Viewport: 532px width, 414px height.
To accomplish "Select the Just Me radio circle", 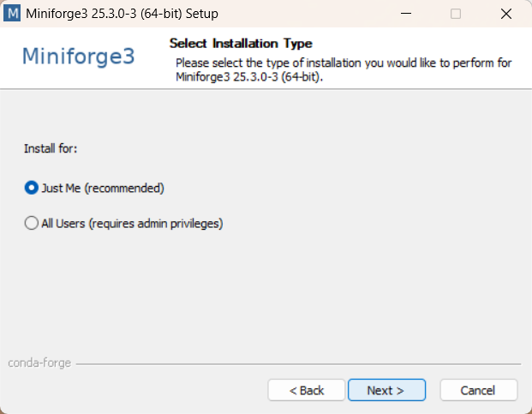I will (32, 188).
